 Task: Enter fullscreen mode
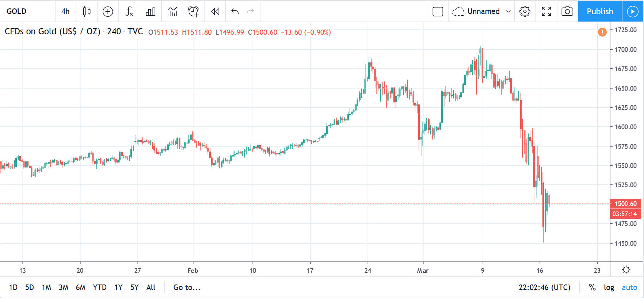[546, 11]
